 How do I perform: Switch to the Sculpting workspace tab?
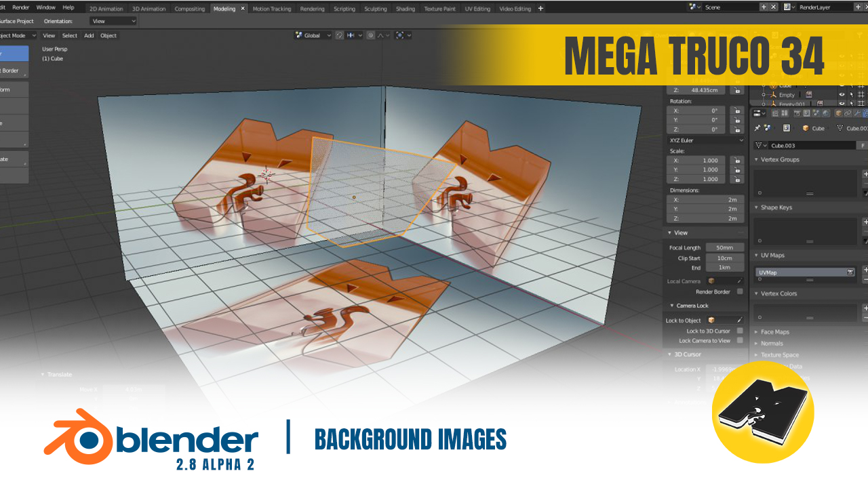pos(375,9)
